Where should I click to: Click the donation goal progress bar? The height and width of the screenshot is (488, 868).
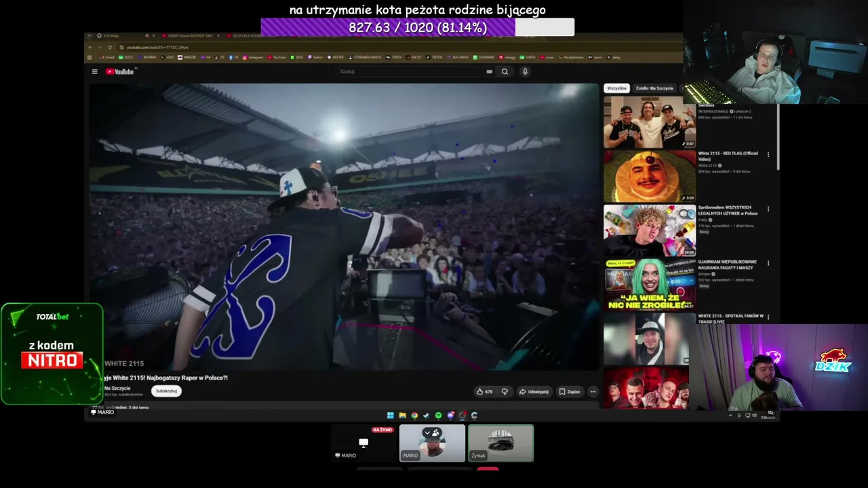tap(417, 27)
